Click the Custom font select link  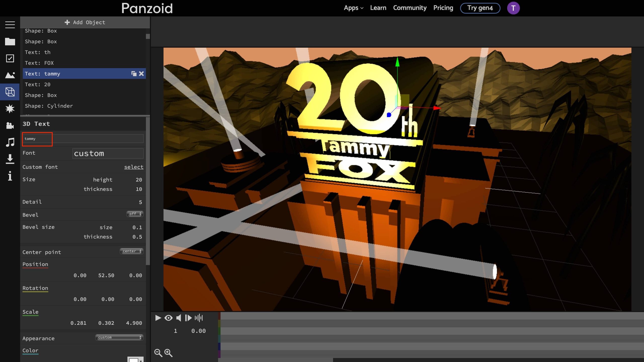click(134, 167)
